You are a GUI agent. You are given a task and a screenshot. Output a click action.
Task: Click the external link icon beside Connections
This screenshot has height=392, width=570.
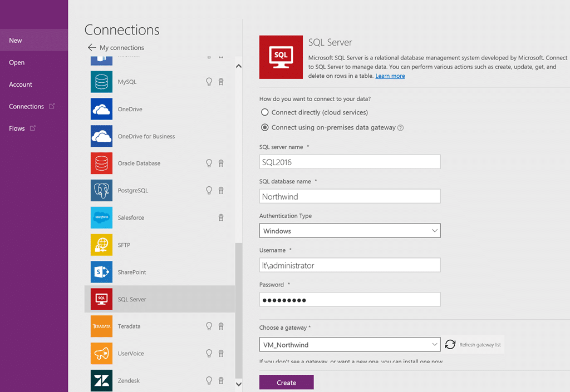coord(52,106)
